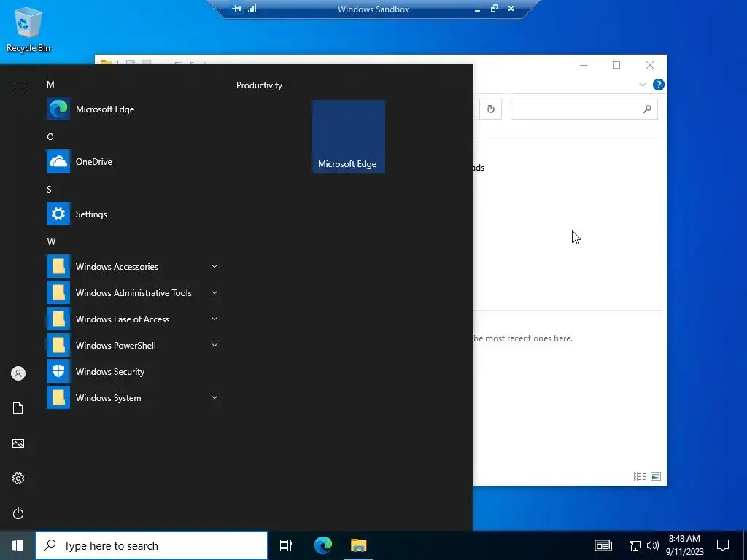Open Windows Security app

pos(133,372)
